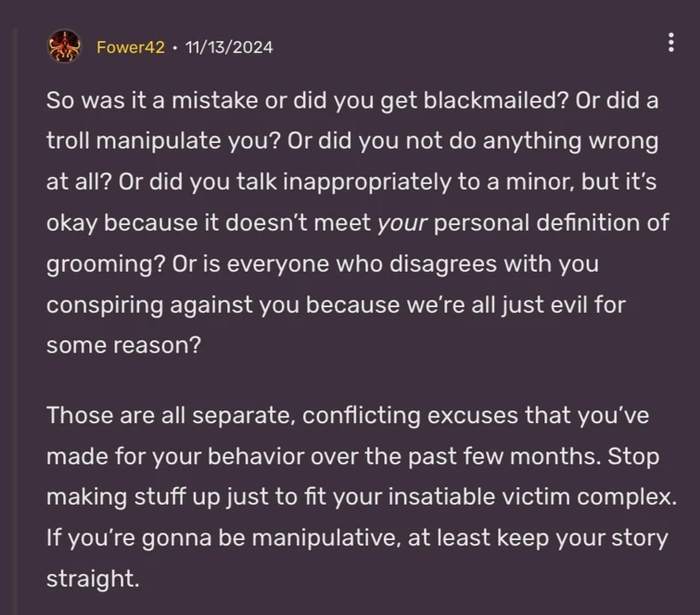Click the dot separator between username and date
The width and height of the screenshot is (700, 615).
coord(175,46)
